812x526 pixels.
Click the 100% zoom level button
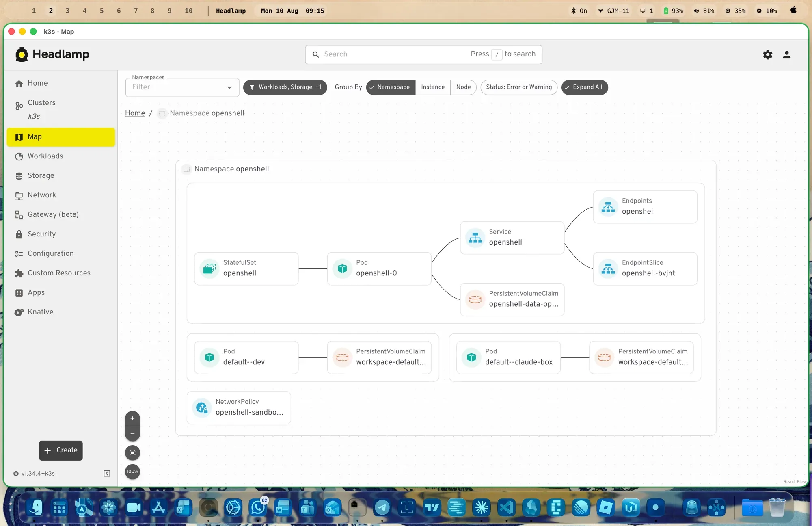click(x=132, y=472)
